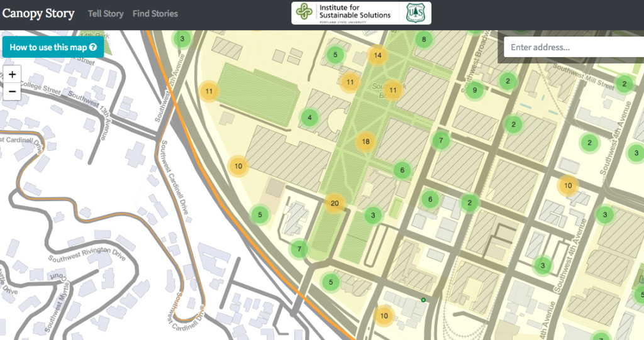
Task: Zoom out with the minus button
Action: (12, 91)
